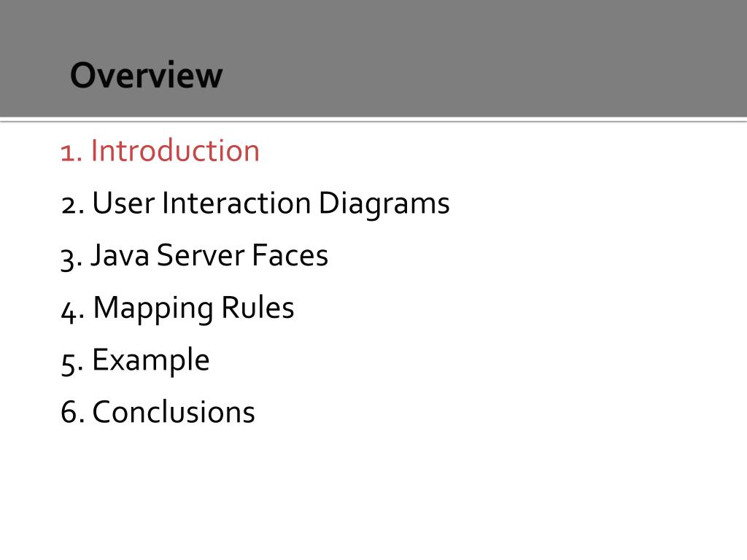Select the red Introduction list item

[x=160, y=151]
